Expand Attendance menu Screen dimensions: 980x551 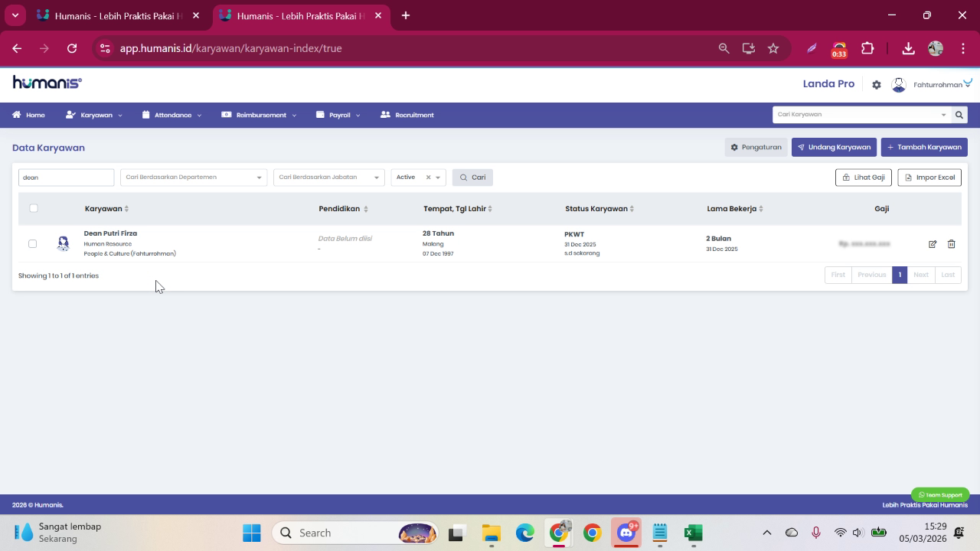click(x=172, y=115)
